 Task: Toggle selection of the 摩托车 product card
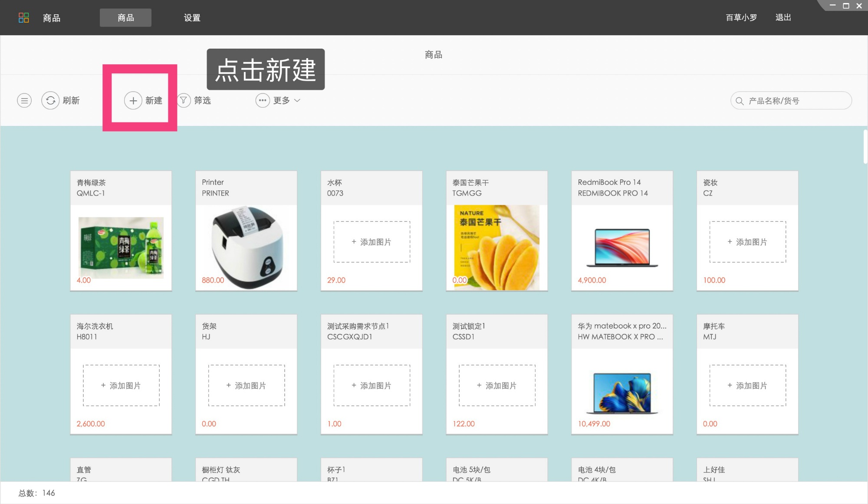[x=747, y=373]
